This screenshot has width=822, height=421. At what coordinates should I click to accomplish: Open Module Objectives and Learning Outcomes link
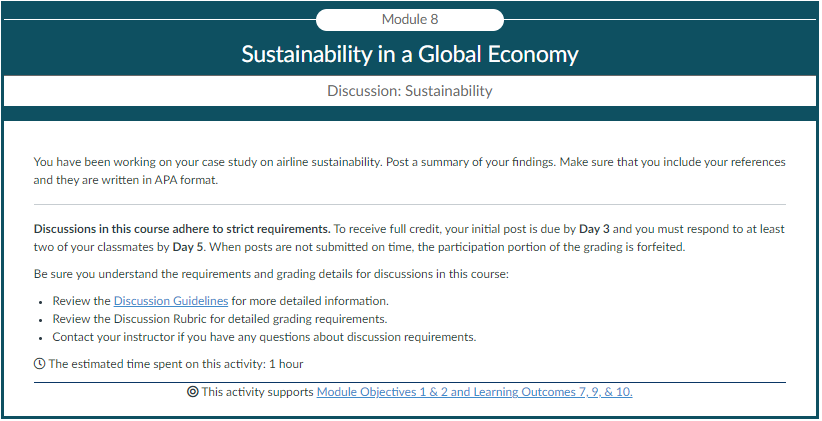474,392
